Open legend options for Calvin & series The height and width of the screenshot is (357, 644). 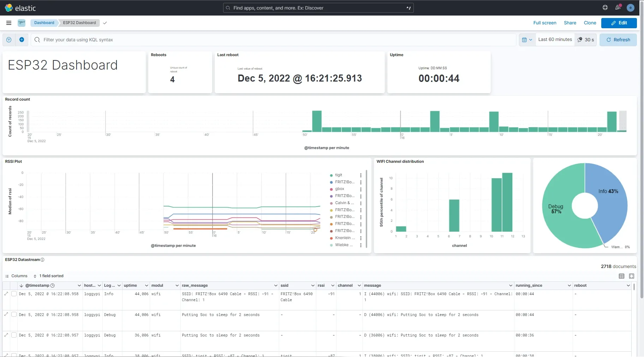coord(361,203)
